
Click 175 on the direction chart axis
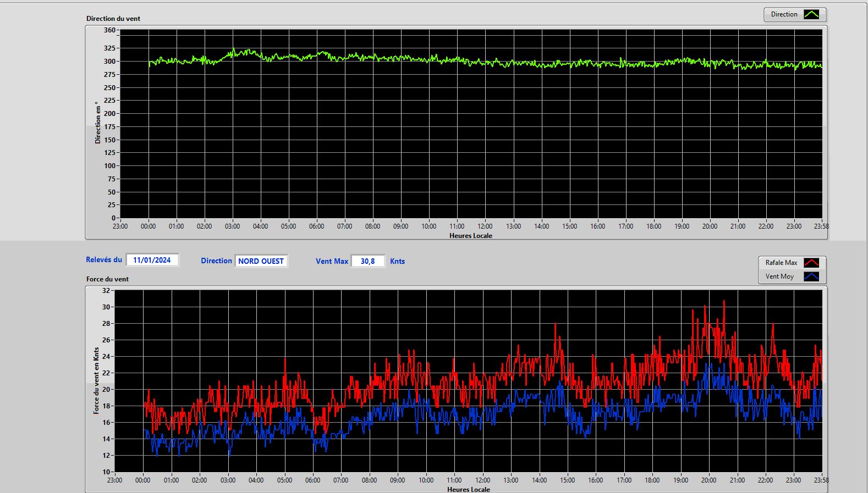coord(109,126)
